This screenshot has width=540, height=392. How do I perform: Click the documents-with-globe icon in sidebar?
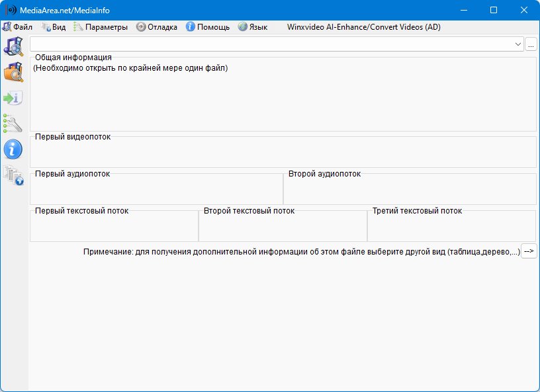tap(13, 175)
